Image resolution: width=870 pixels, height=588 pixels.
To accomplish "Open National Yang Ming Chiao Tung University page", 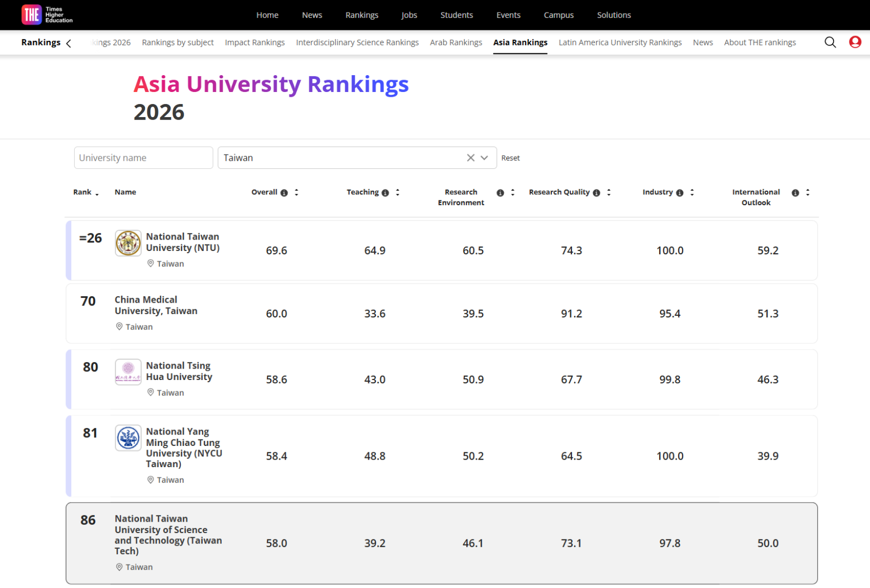I will (184, 448).
